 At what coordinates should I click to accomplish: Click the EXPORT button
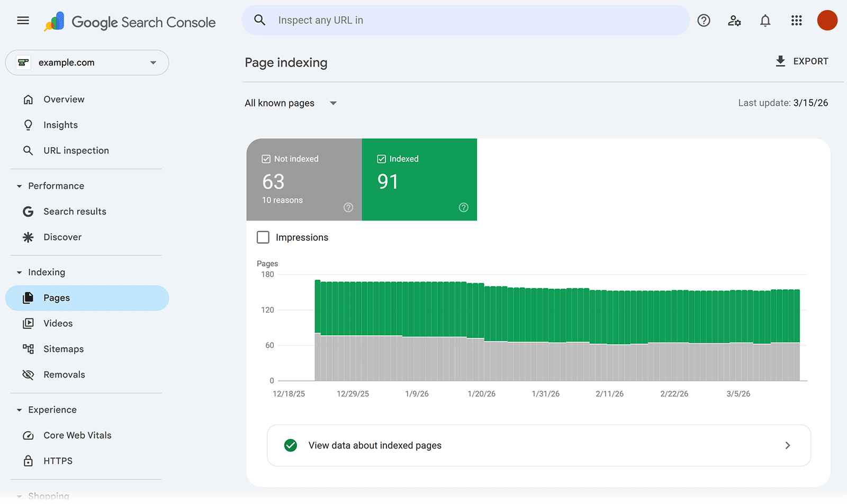click(801, 61)
